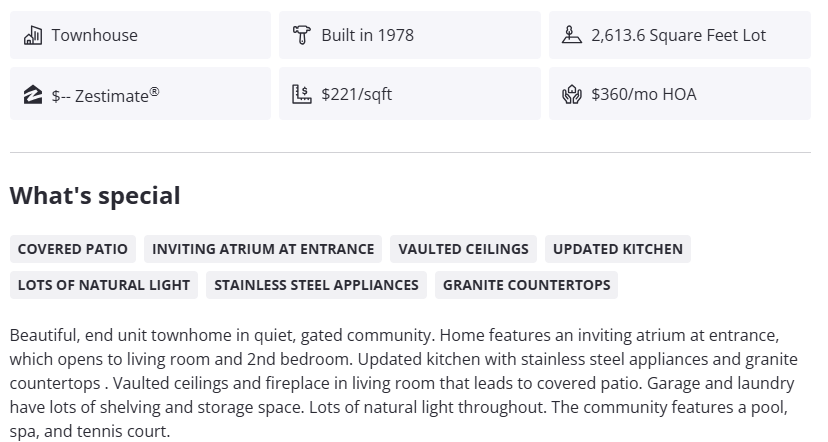Click the lot size icon

[571, 35]
